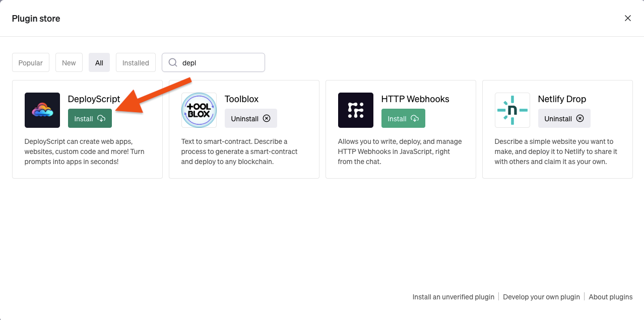Click the search magnifier icon

pyautogui.click(x=173, y=63)
